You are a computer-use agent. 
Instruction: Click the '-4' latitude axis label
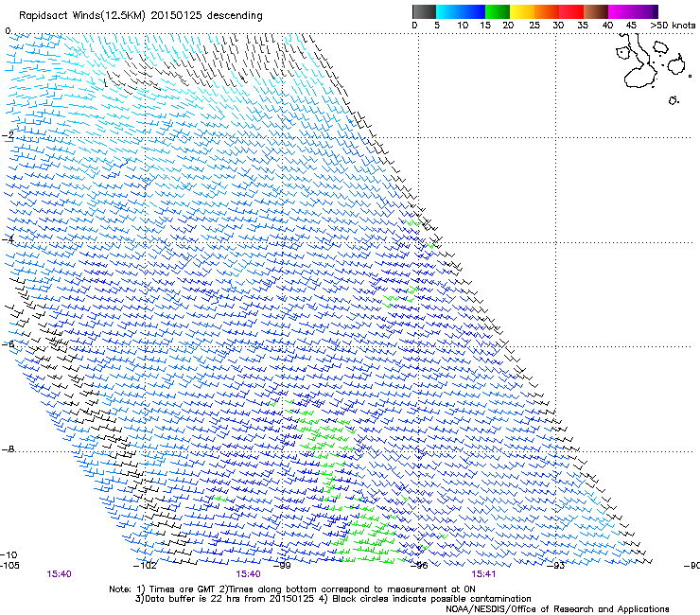click(8, 239)
